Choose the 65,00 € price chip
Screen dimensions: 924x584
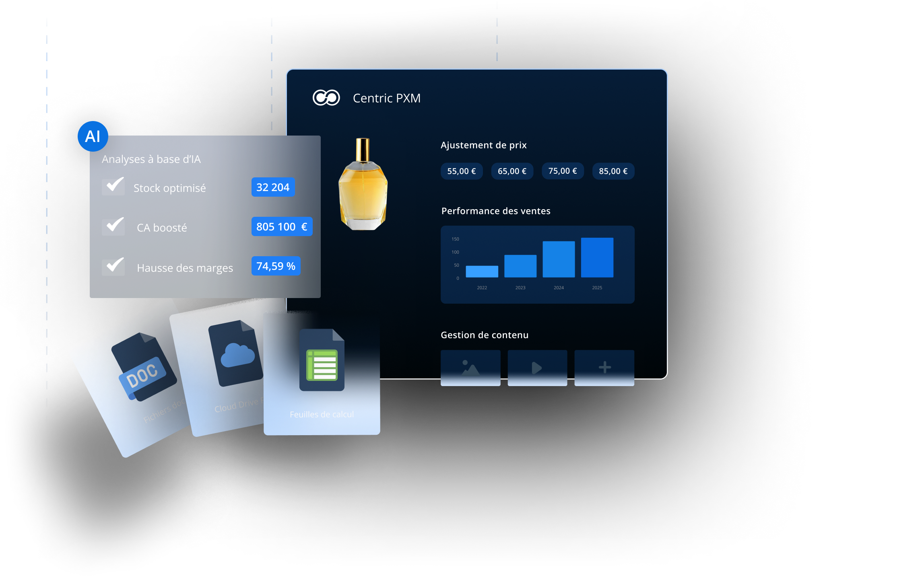click(512, 171)
